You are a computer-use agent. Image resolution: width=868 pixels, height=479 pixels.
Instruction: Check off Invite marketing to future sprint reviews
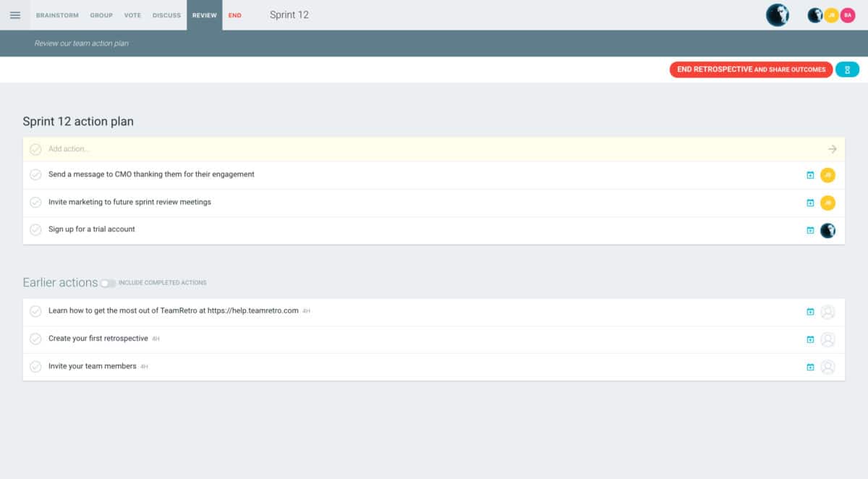[x=35, y=203]
